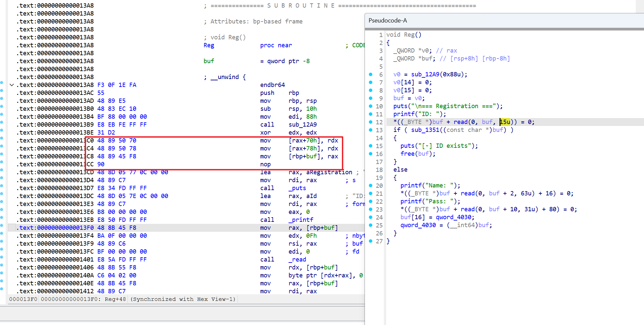
Task: Click v0[15] = 0 assignment line
Action: pos(413,90)
